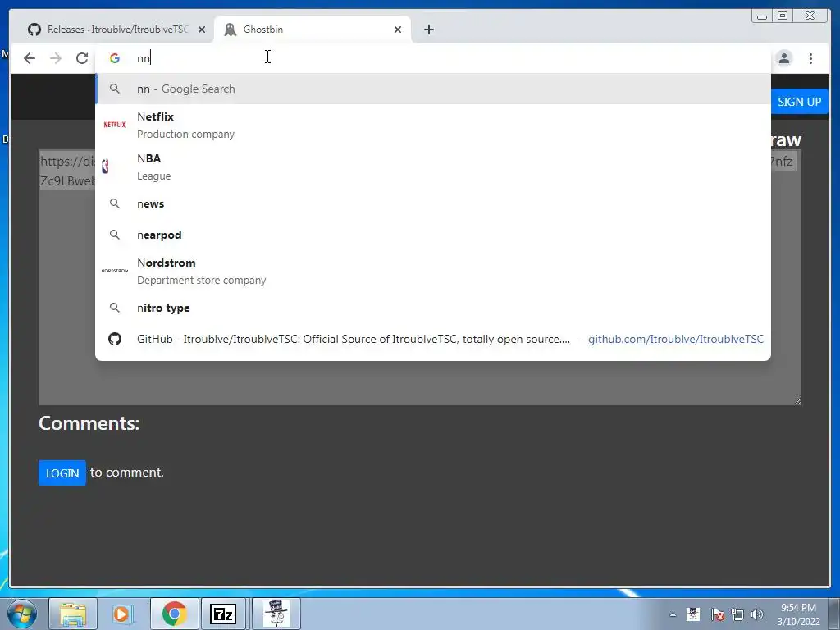The image size is (840, 630).
Task: Launch Windows Media Player from the taskbar
Action: pos(123,614)
